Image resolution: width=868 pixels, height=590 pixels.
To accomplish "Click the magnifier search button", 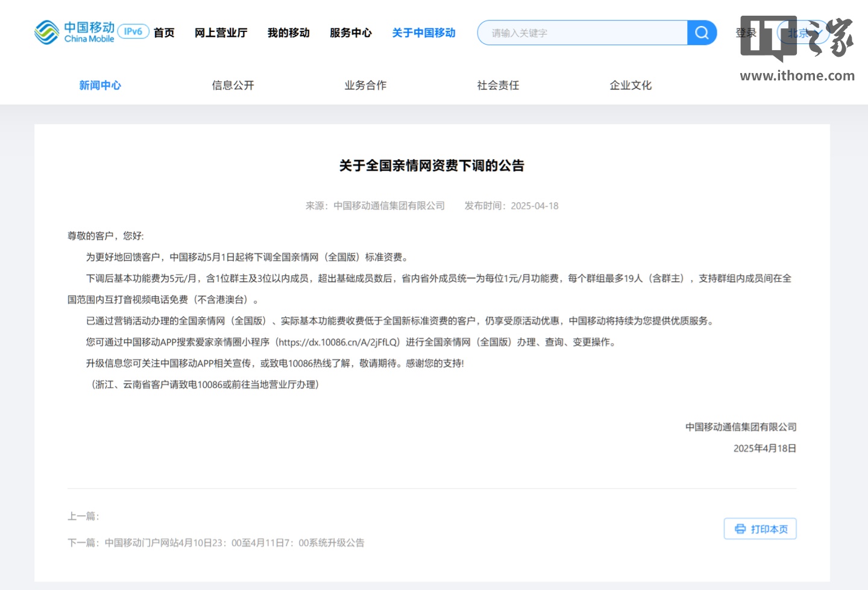I will click(x=702, y=33).
